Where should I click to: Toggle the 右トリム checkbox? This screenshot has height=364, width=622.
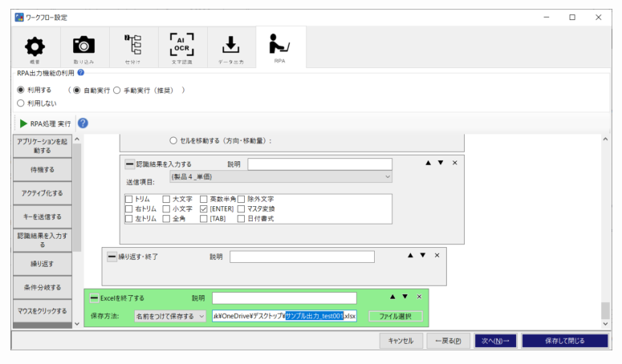click(128, 208)
